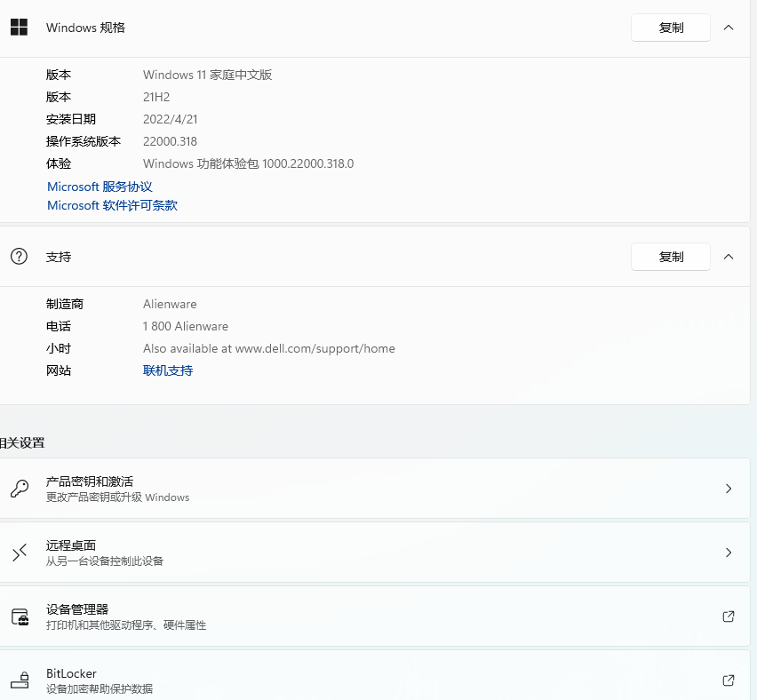Click the edition value Windows 11 家庭中文版
This screenshot has width=757, height=700.
pyautogui.click(x=208, y=75)
